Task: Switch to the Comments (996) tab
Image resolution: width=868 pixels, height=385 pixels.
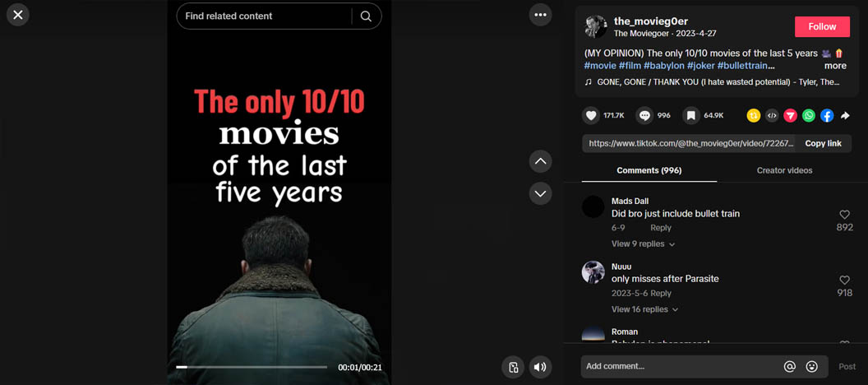Action: point(649,170)
